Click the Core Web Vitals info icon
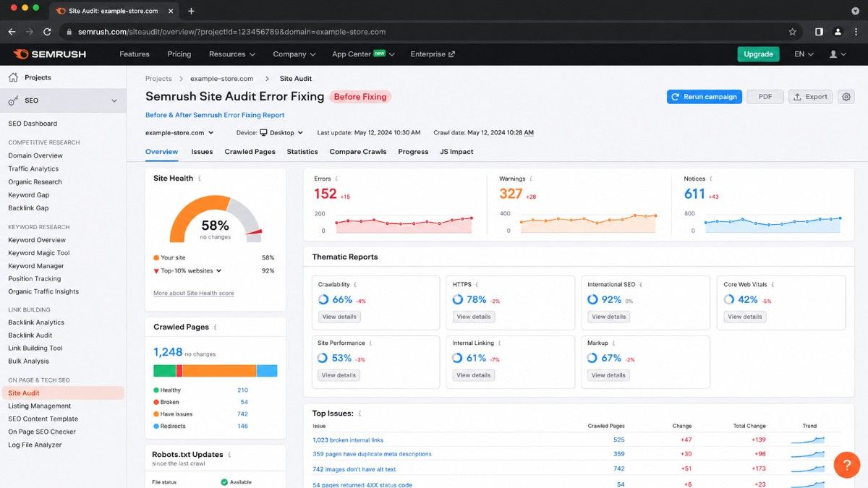Image resolution: width=868 pixels, height=488 pixels. 773,285
